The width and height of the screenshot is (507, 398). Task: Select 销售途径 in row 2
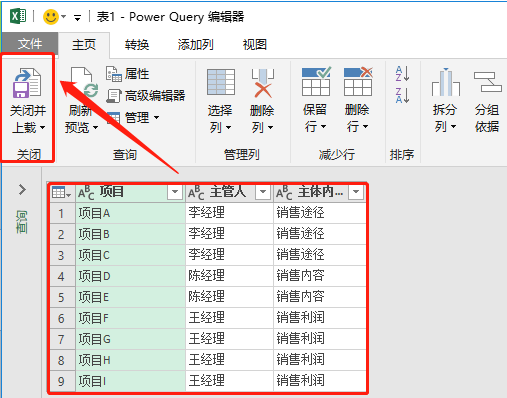click(x=320, y=234)
